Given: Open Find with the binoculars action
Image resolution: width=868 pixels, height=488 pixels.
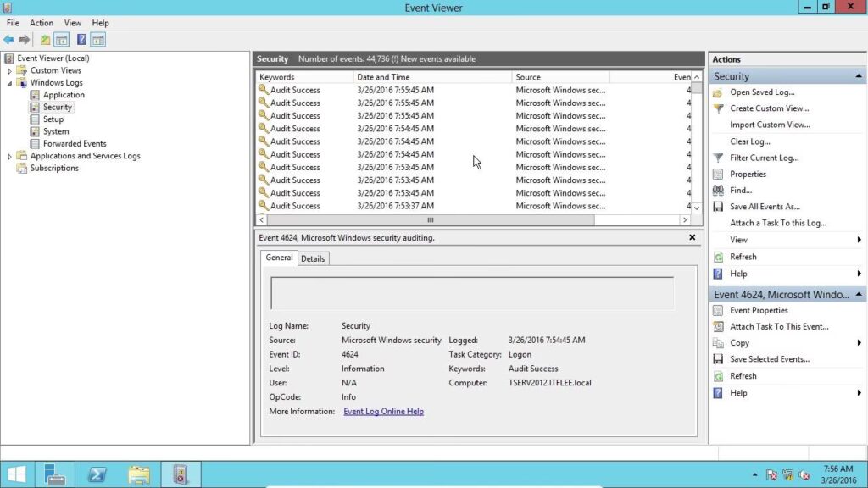Looking at the screenshot, I should point(740,191).
